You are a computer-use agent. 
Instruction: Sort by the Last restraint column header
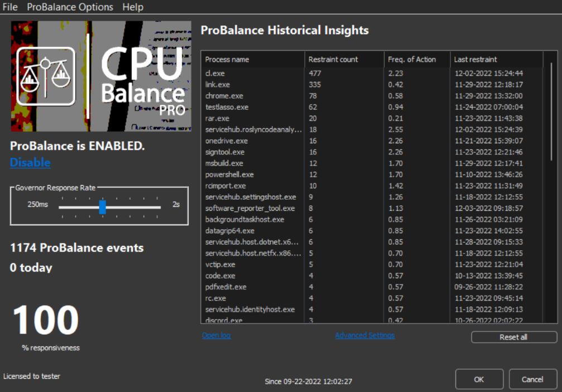pyautogui.click(x=497, y=60)
